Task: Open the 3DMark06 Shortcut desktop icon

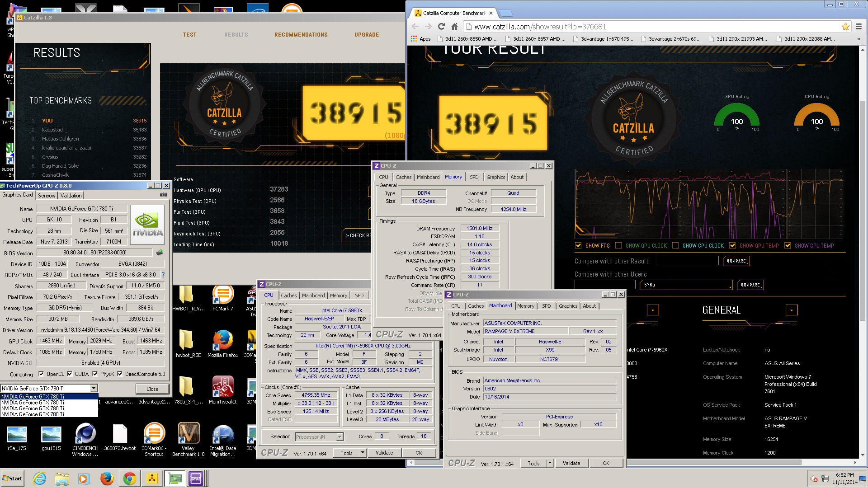Action: 154,440
